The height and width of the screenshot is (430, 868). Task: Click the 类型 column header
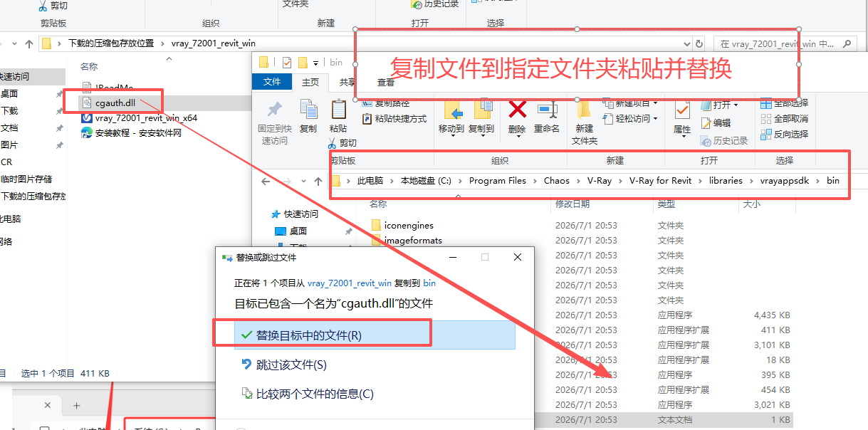coord(666,204)
